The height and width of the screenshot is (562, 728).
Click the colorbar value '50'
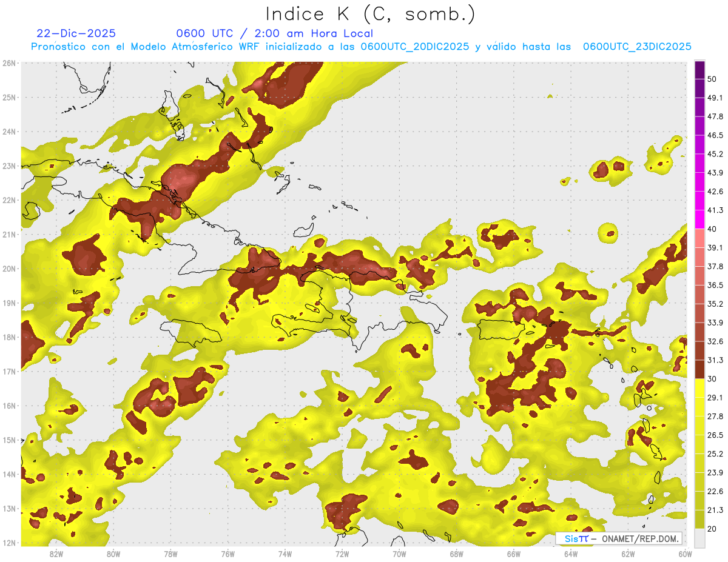click(712, 78)
